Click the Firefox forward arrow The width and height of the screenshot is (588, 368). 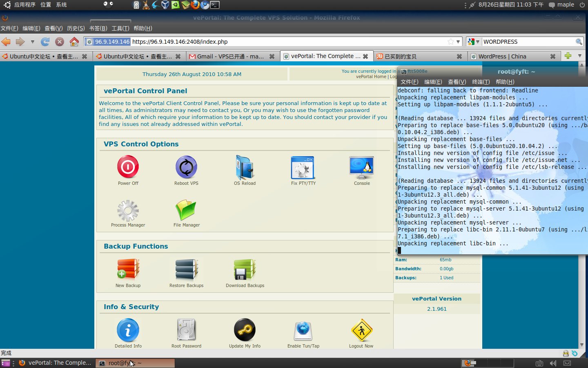20,42
